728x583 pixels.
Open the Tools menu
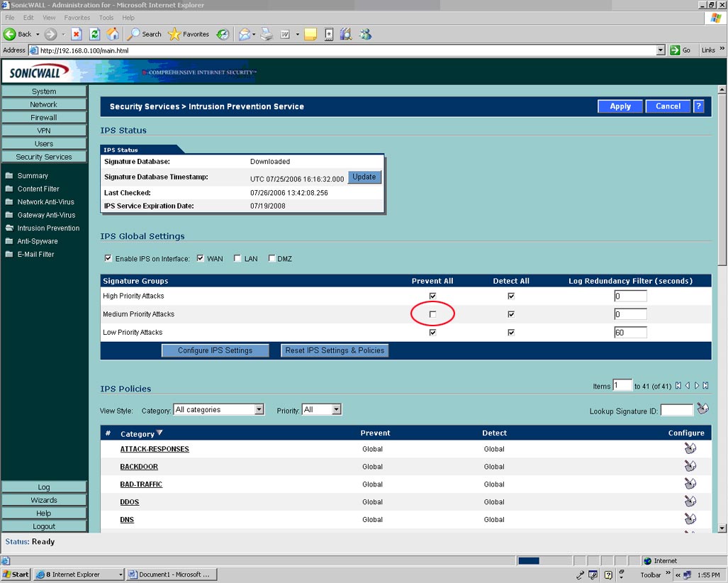106,18
